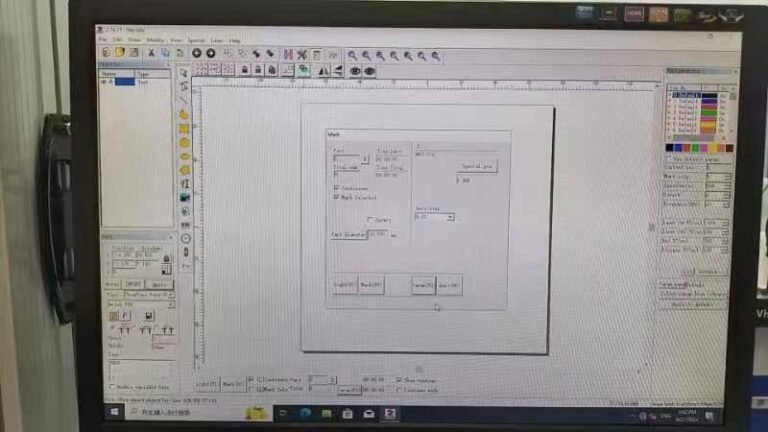Click the first magnifier zoom icon
The height and width of the screenshot is (432, 768).
[x=352, y=56]
